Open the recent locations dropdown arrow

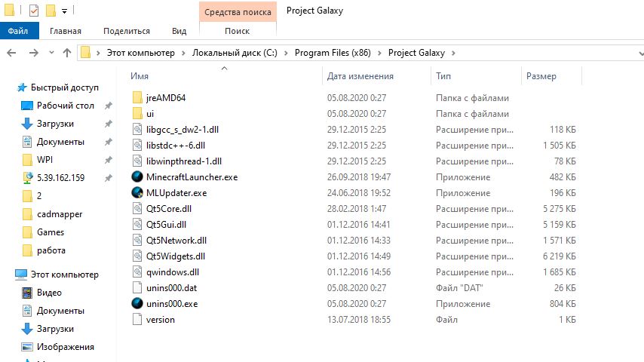(x=51, y=53)
